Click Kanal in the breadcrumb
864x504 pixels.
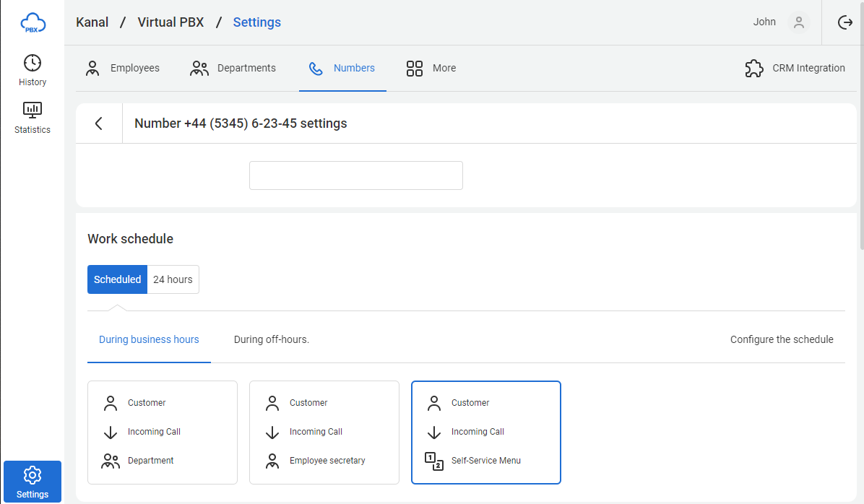click(92, 22)
